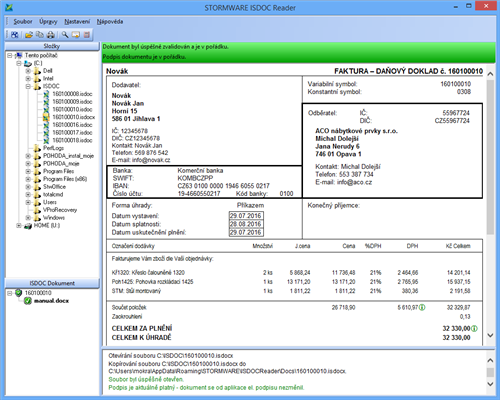500x400 pixels.
Task: Collapse the 160100010 document node
Action: (10, 293)
